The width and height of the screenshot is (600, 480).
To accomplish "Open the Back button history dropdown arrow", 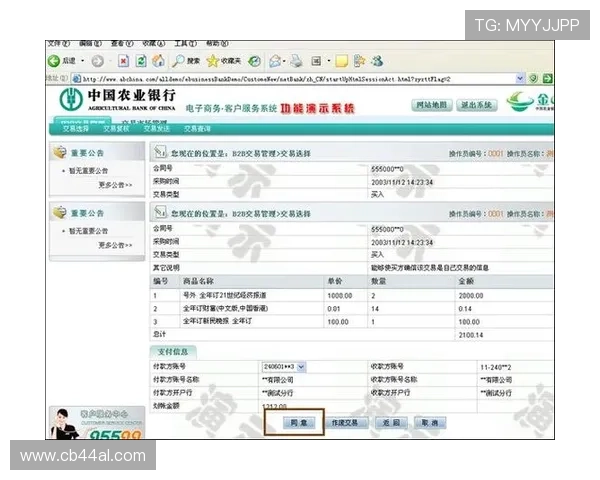I will pyautogui.click(x=82, y=61).
